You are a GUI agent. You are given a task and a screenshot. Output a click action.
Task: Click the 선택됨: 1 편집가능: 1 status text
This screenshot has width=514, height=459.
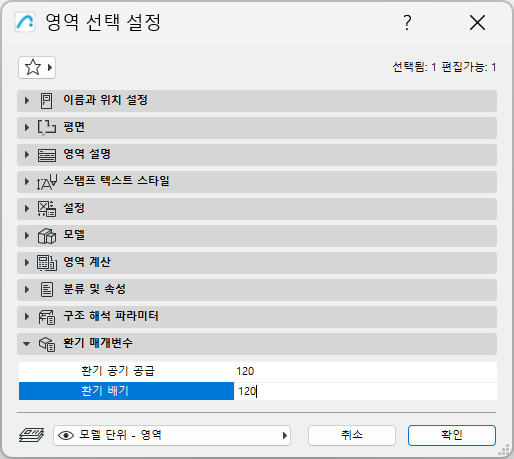444,67
